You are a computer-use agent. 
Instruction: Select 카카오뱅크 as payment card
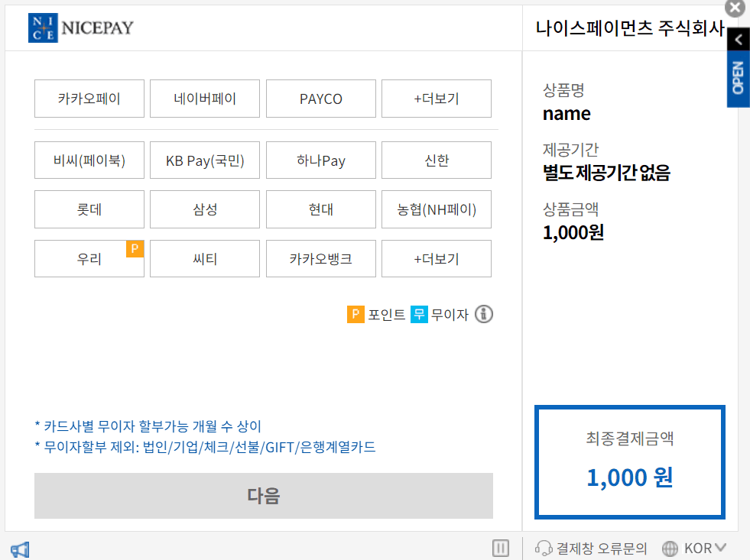pyautogui.click(x=320, y=258)
